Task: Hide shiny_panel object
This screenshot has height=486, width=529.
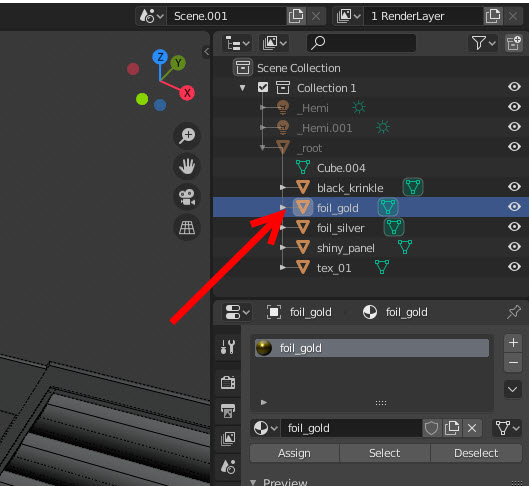Action: coord(514,247)
